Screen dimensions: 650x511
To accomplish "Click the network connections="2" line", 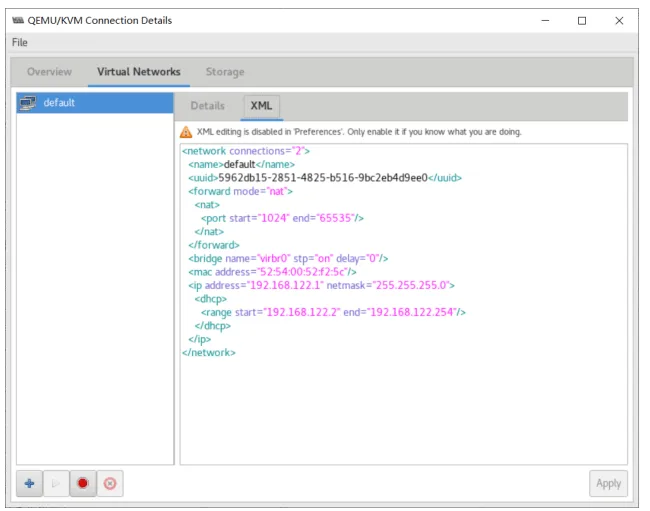I will click(246, 151).
